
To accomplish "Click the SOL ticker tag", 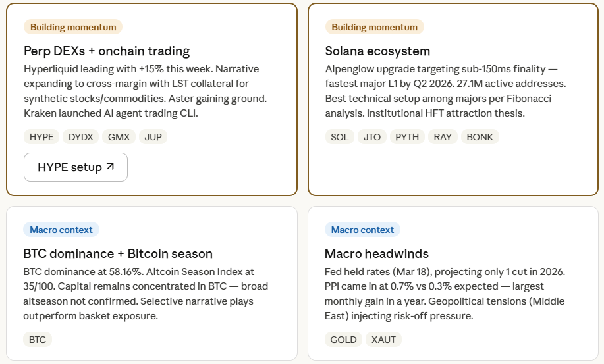I will click(x=340, y=137).
